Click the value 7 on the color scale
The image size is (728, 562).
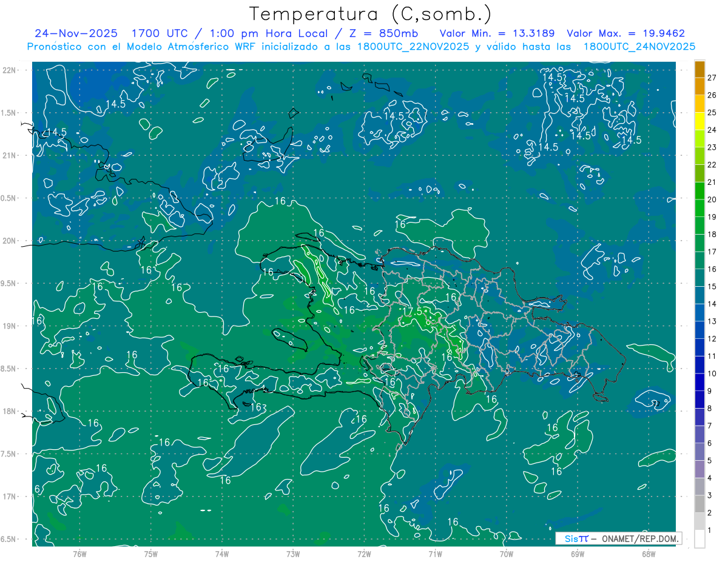pyautogui.click(x=710, y=426)
